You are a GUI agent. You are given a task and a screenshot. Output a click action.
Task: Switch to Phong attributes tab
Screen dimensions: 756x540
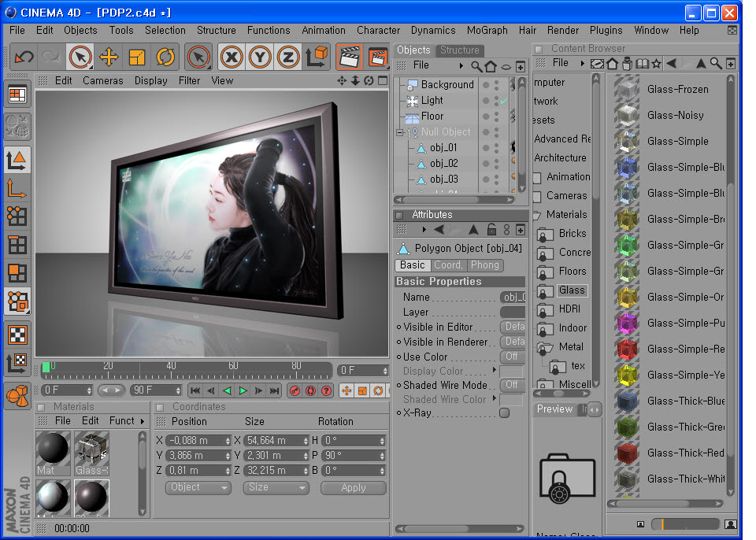(x=484, y=265)
